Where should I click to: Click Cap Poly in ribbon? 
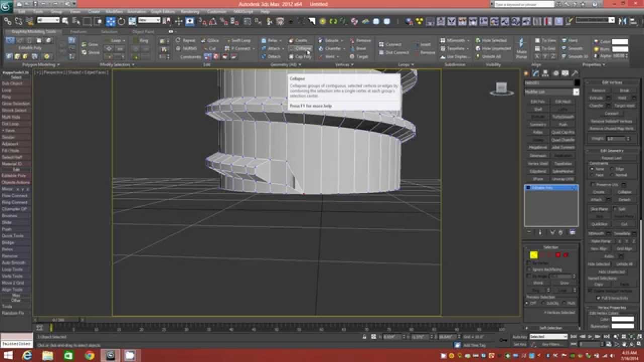300,57
